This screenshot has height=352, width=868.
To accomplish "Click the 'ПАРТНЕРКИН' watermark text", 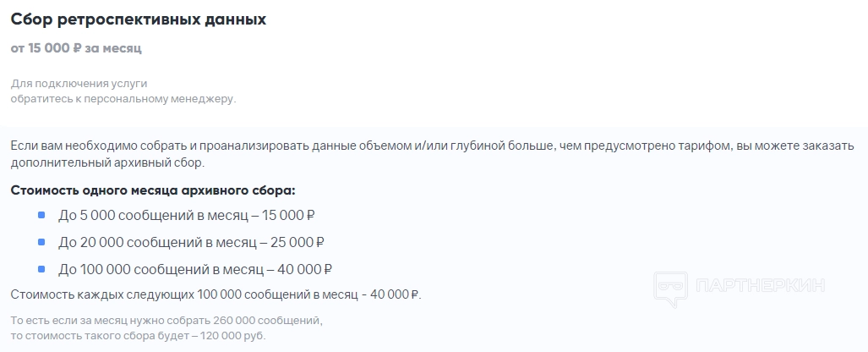I will [760, 286].
